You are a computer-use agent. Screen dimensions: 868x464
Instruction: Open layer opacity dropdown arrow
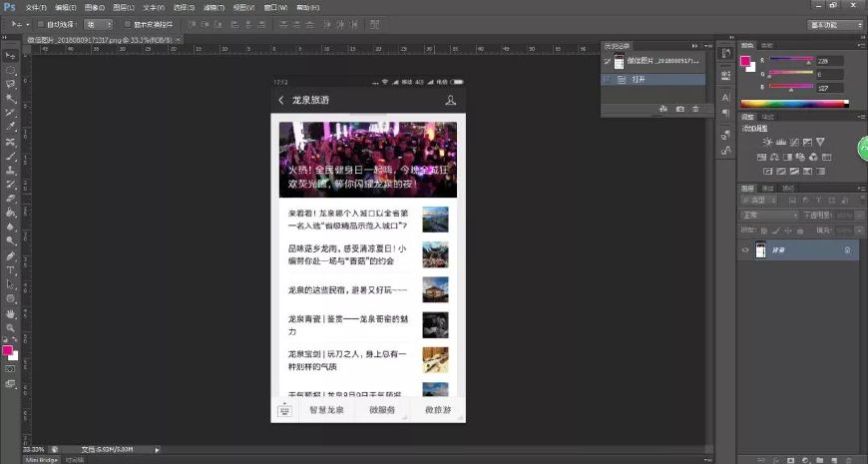pos(859,215)
